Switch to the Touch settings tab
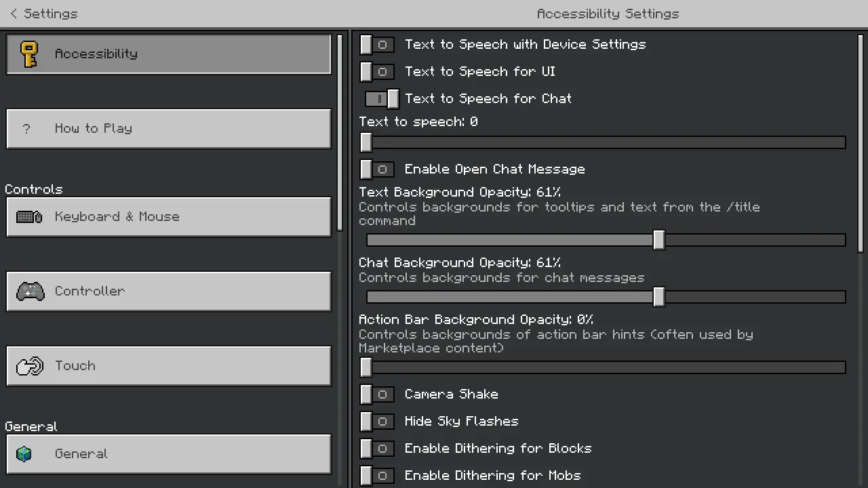Screen dimensions: 868x488 [x=169, y=366]
